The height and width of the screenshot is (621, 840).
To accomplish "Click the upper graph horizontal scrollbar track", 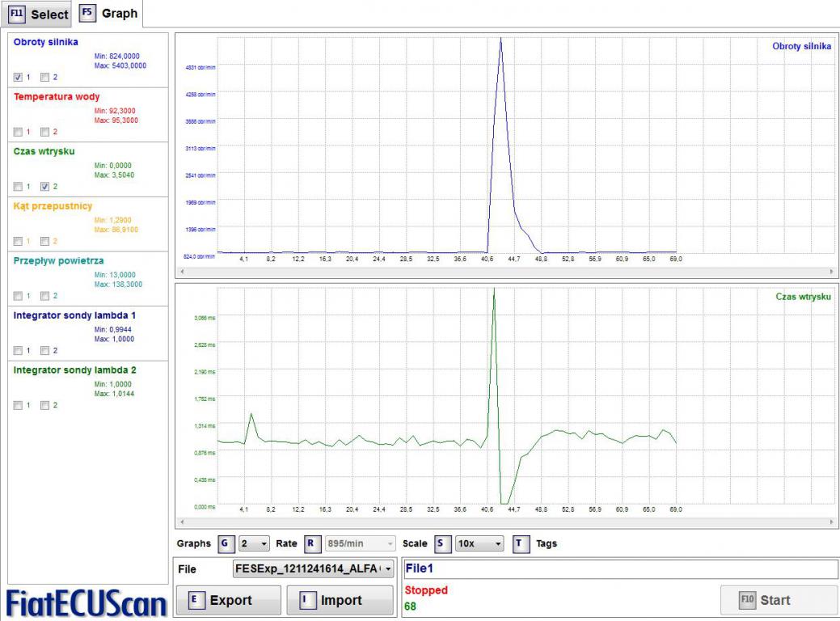I will [506, 272].
